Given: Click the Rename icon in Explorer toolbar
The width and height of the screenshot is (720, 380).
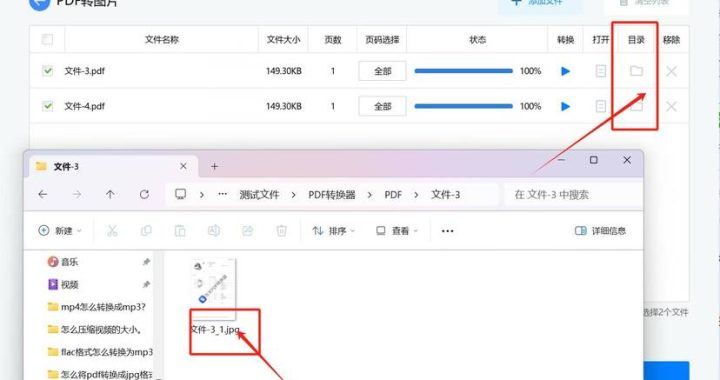Looking at the screenshot, I should [x=214, y=231].
